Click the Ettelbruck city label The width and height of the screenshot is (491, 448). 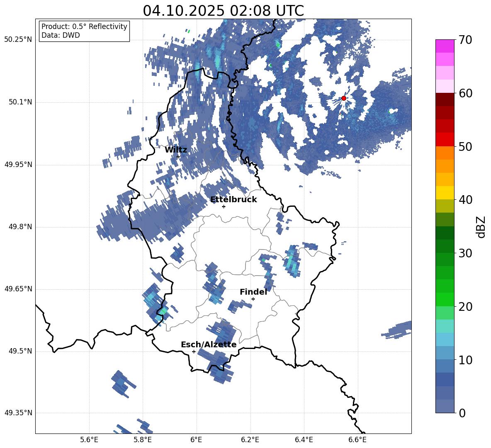click(x=233, y=200)
